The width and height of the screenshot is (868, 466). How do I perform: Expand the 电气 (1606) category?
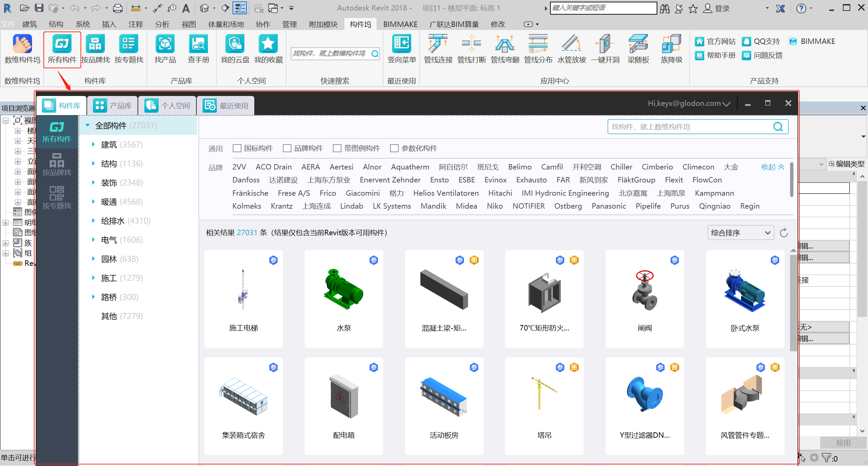click(93, 240)
